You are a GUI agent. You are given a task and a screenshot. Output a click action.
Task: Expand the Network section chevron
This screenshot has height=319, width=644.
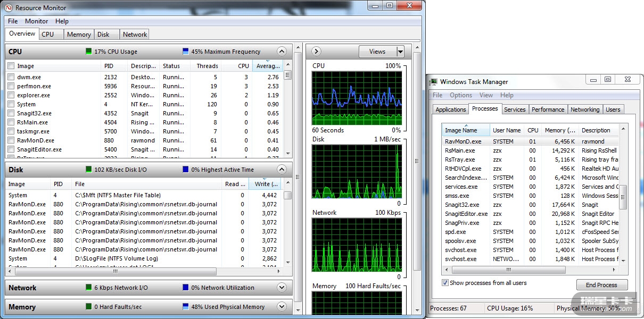pyautogui.click(x=282, y=288)
